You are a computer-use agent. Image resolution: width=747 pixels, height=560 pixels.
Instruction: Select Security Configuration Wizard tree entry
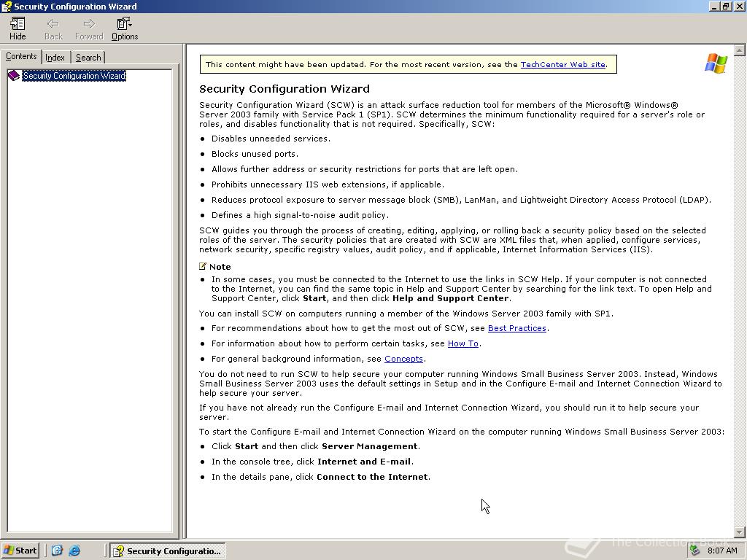pyautogui.click(x=74, y=76)
